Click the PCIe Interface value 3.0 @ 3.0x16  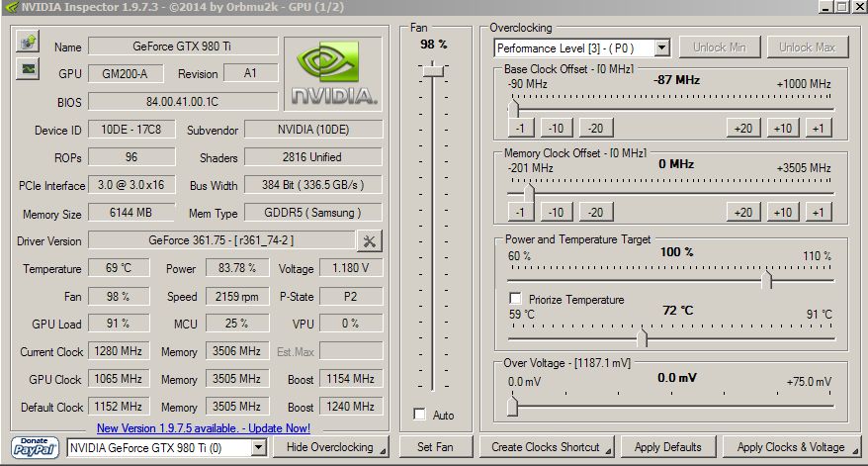pos(131,184)
